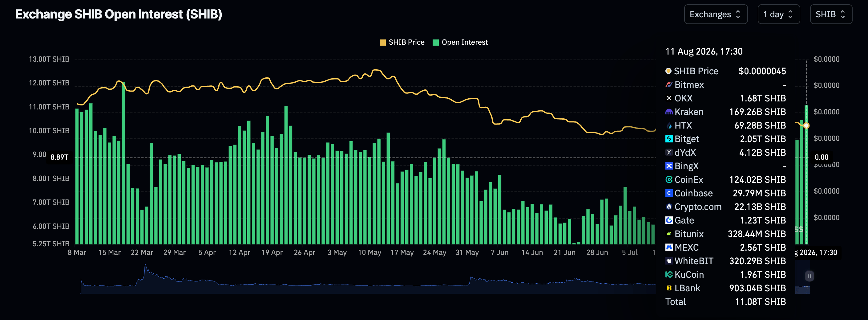The height and width of the screenshot is (320, 868).
Task: Click the 19 Apr date label
Action: pos(272,252)
